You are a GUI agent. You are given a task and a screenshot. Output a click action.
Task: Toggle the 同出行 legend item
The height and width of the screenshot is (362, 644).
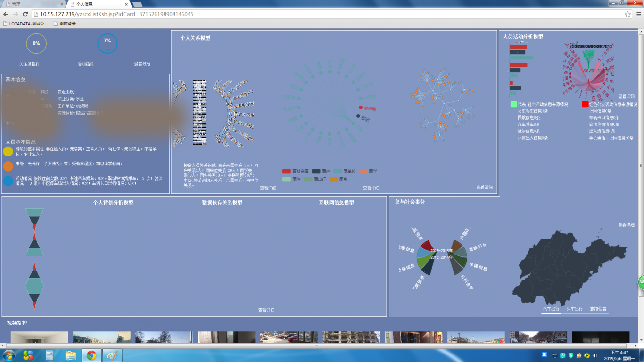315,179
